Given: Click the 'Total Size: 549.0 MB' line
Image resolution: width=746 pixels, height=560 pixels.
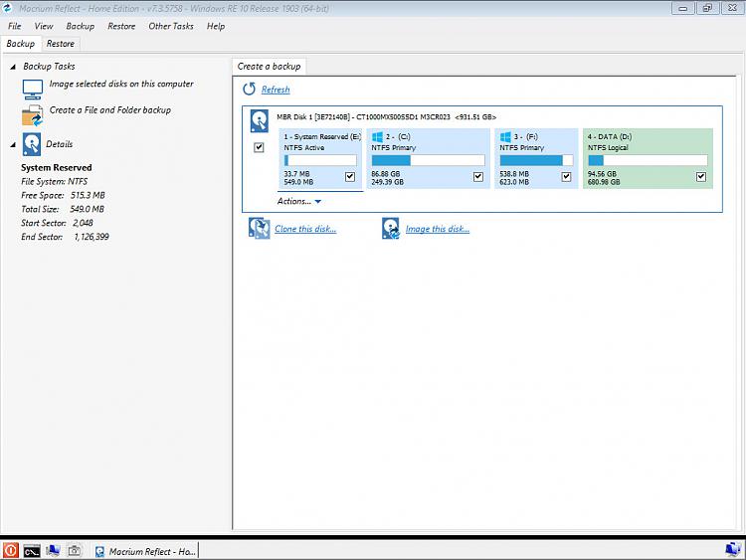Looking at the screenshot, I should [63, 209].
